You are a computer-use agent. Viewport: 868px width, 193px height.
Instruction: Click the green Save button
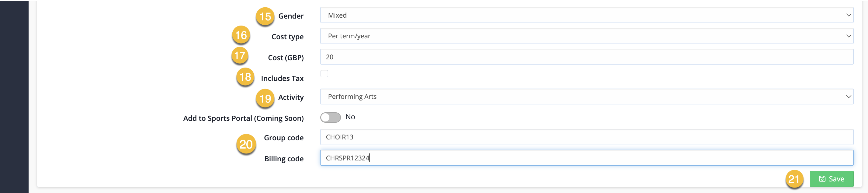(831, 179)
